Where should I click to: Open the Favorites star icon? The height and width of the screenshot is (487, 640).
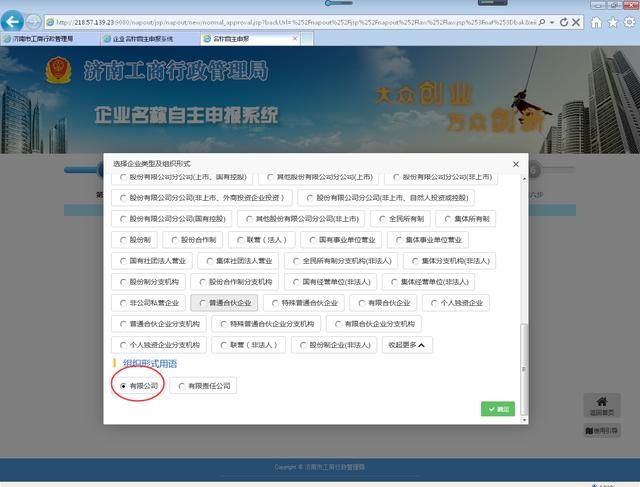(613, 22)
